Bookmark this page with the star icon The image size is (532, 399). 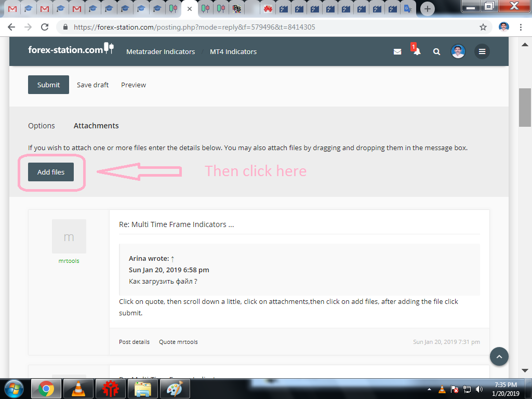(483, 27)
